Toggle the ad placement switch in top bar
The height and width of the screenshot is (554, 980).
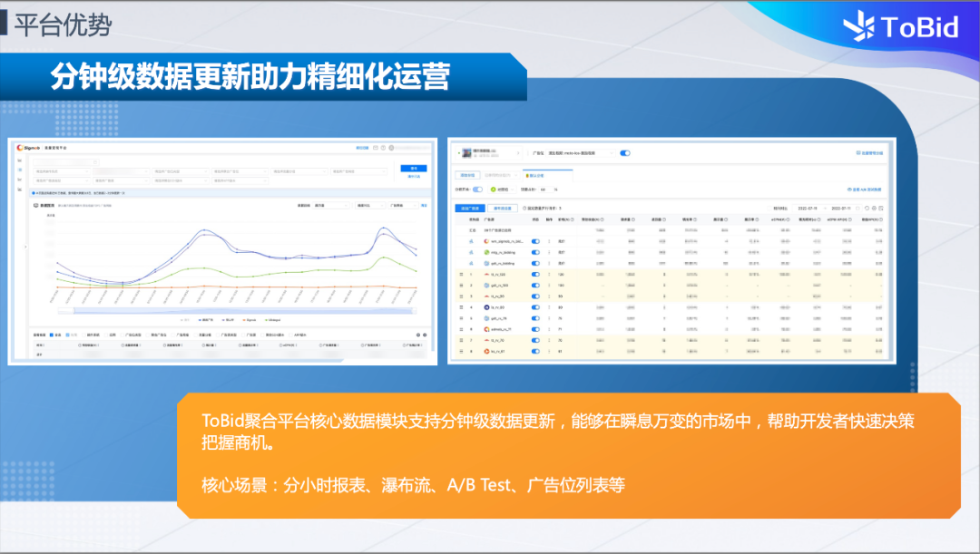click(625, 153)
